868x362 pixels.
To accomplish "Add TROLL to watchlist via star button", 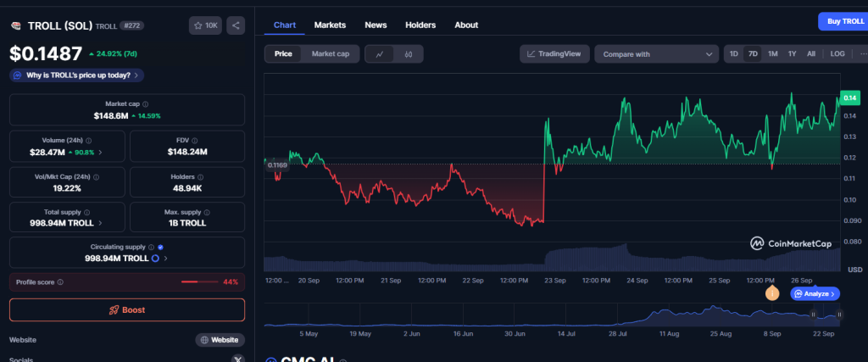I will (206, 25).
